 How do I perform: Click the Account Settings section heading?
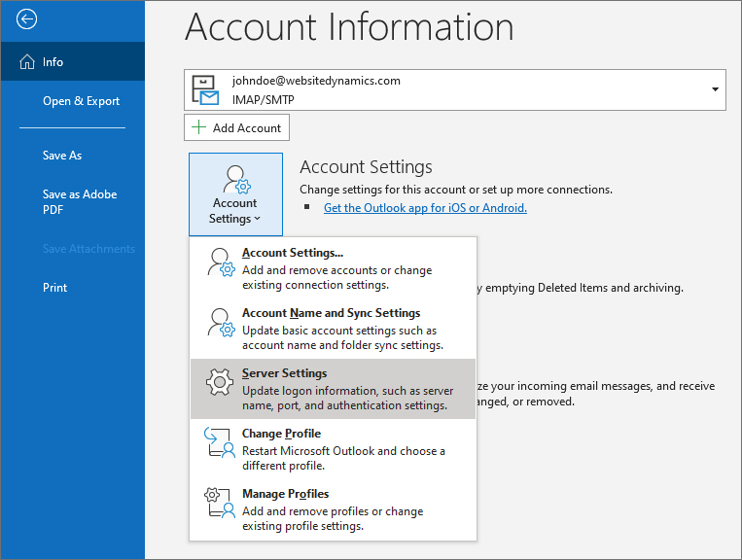click(x=366, y=167)
